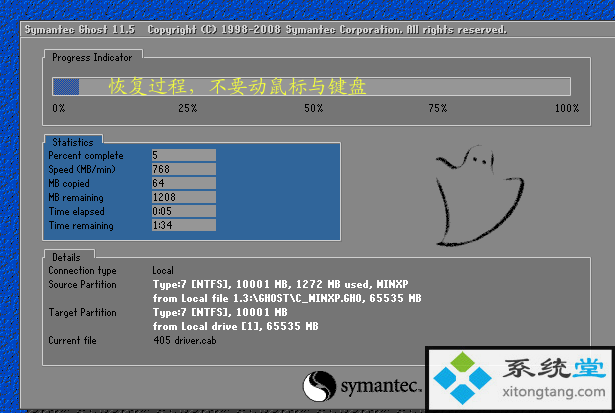
Task: Click the MB copied value 64
Action: (x=184, y=183)
